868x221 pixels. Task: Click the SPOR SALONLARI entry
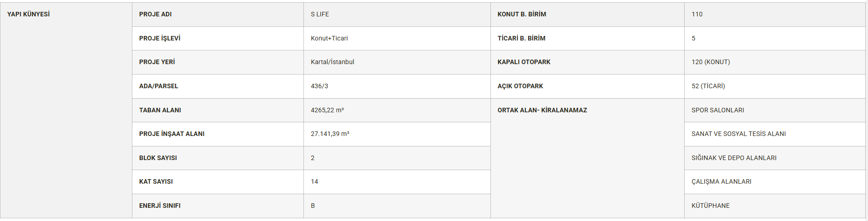tap(718, 110)
